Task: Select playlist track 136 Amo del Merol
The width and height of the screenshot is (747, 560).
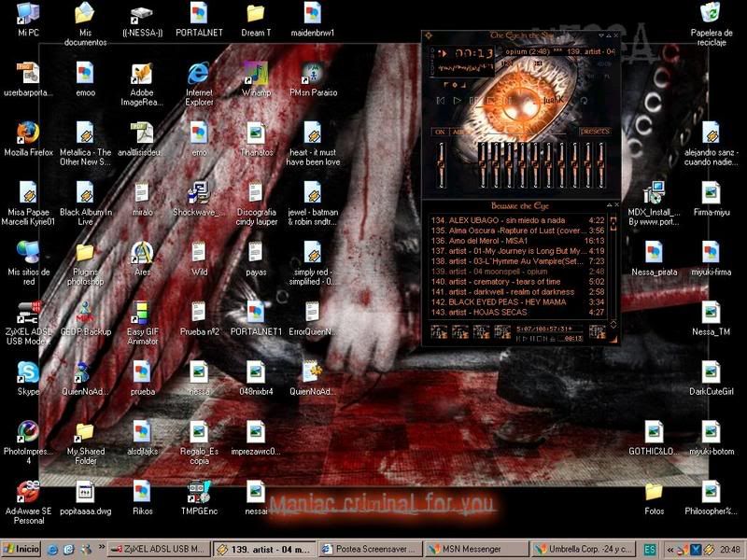Action: [x=517, y=241]
